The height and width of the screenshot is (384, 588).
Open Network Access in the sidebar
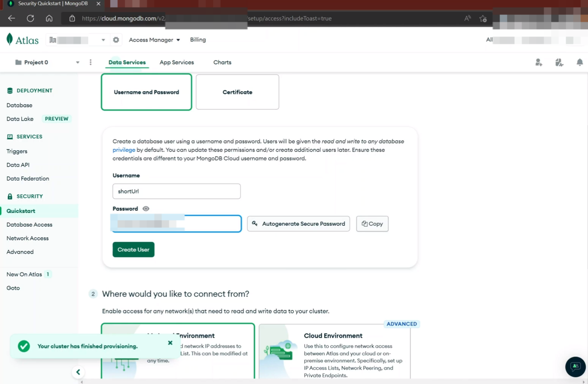(x=28, y=238)
